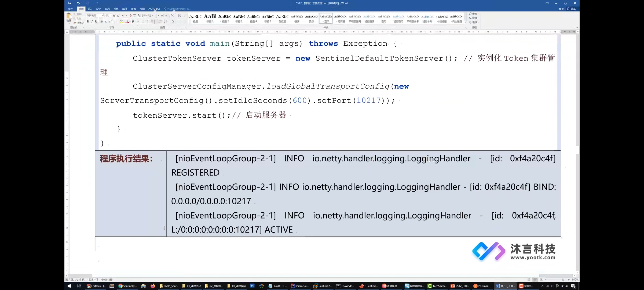Select the 正文 body style

click(326, 19)
